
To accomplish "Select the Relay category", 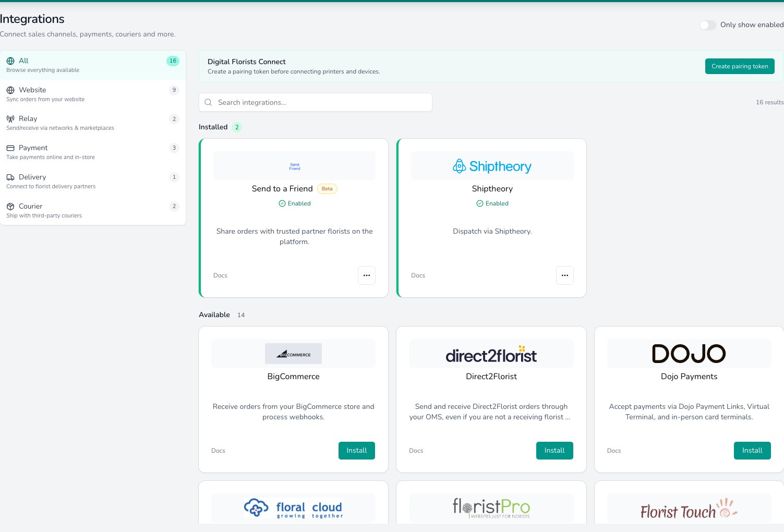I will tap(93, 123).
